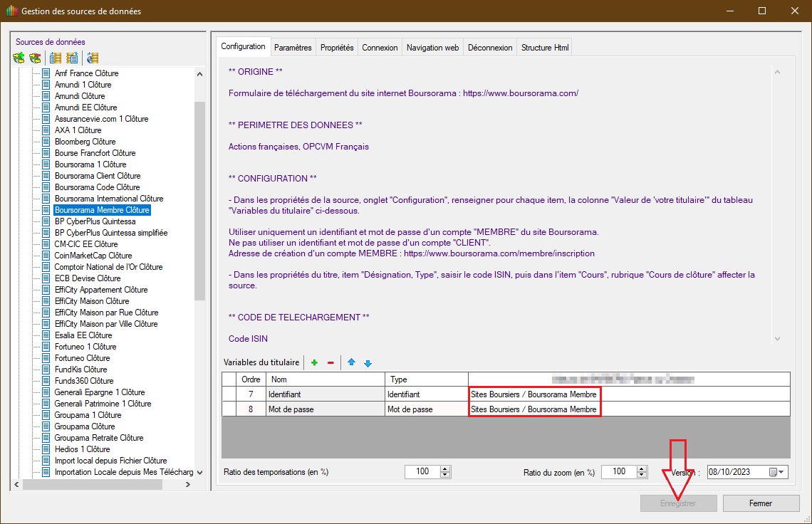
Task: Open the Version date picker dropdown
Action: pos(781,472)
